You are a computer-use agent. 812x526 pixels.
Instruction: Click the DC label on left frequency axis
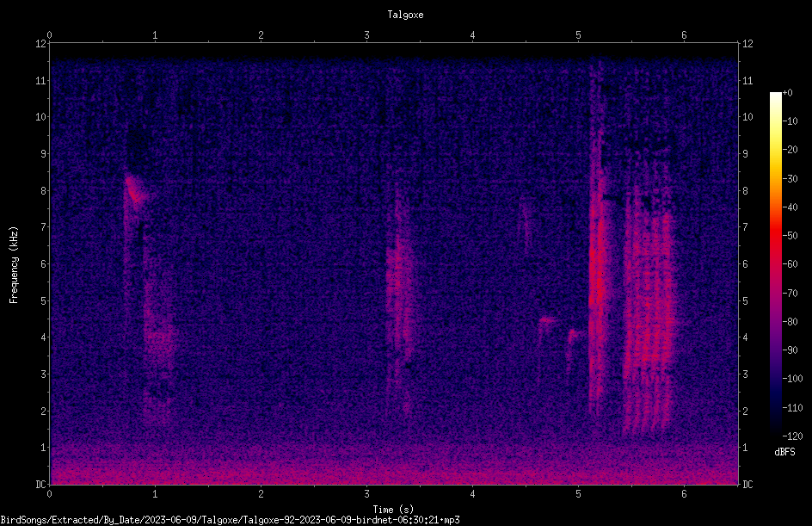point(41,485)
